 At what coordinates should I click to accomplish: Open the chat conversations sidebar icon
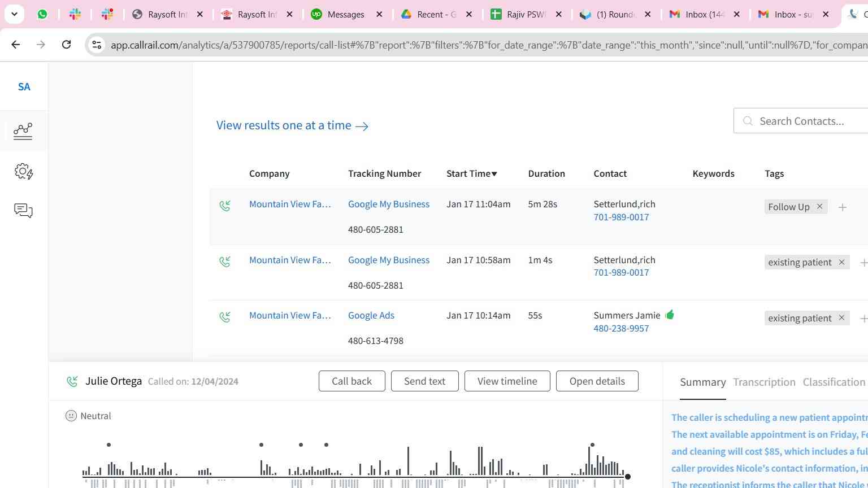pyautogui.click(x=23, y=211)
